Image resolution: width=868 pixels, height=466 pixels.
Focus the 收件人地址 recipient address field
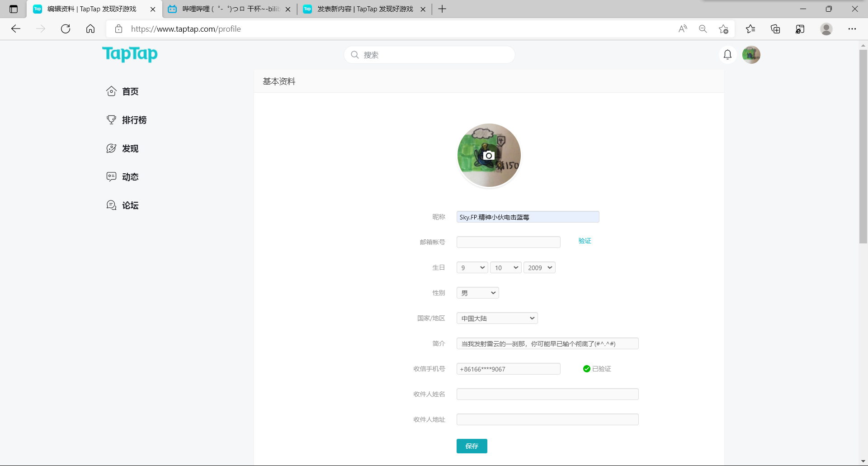click(x=547, y=419)
